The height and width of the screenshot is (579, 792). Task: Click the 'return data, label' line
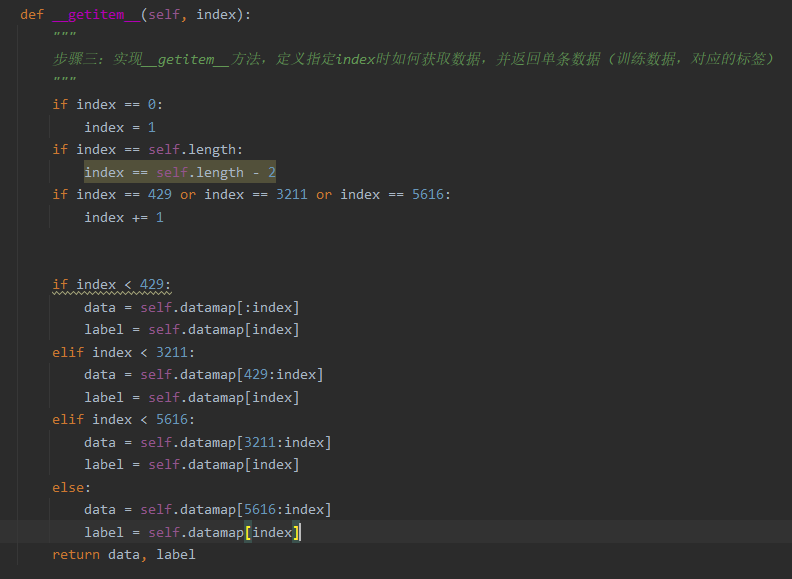(x=124, y=554)
